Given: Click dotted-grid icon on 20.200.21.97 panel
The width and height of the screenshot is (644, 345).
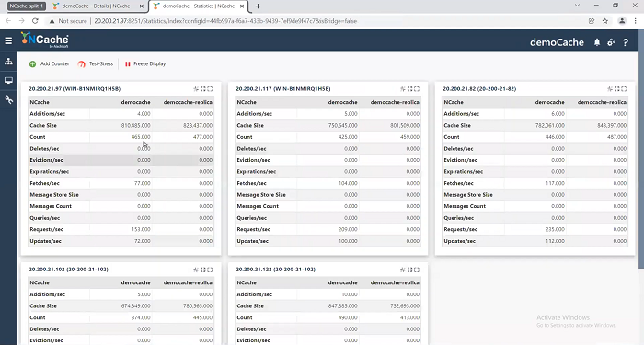Looking at the screenshot, I should pos(203,89).
